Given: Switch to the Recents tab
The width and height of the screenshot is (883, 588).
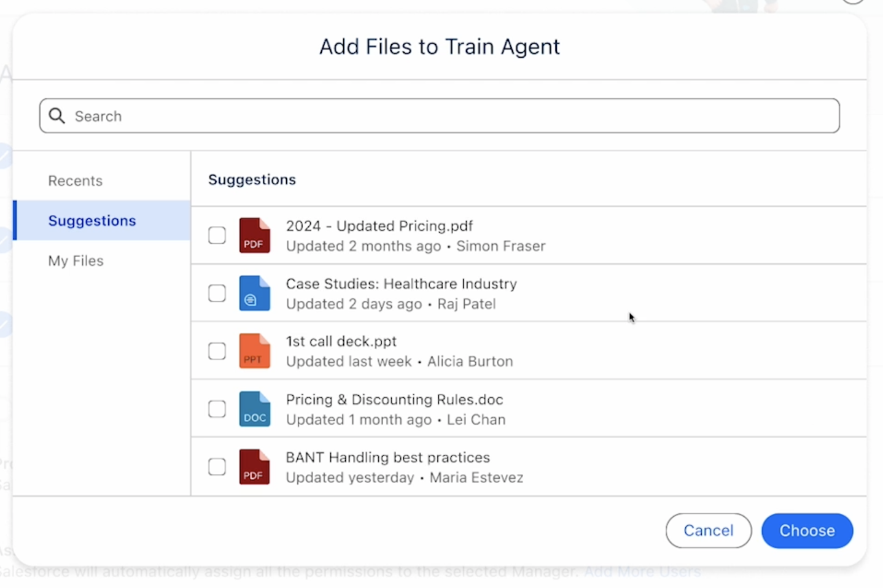Looking at the screenshot, I should [x=76, y=181].
